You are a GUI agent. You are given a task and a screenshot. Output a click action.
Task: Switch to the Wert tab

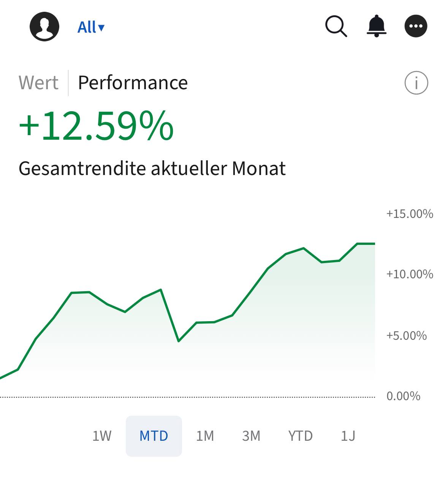pos(38,83)
